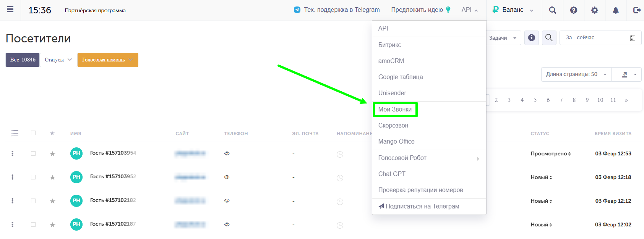Open Тех. поддержка в Telegram link
Viewport: 644px width, 239px height.
[x=342, y=10]
